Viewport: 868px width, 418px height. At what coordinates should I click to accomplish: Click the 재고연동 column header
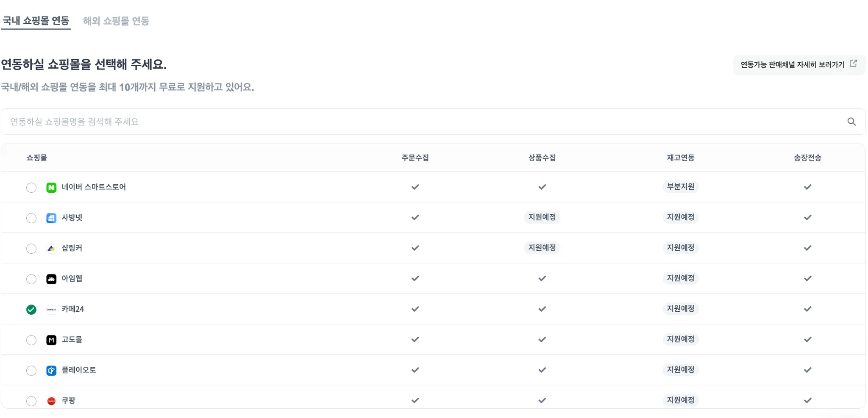tap(681, 158)
